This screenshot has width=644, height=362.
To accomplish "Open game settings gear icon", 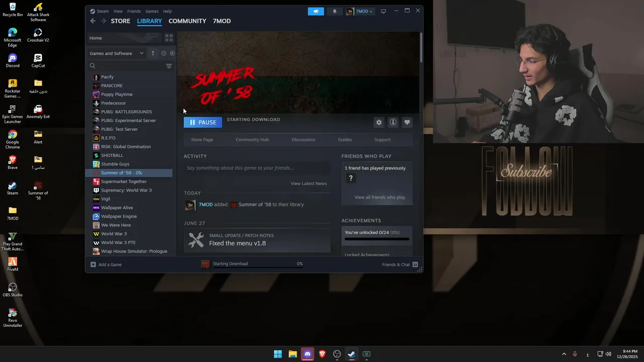I will (x=379, y=122).
